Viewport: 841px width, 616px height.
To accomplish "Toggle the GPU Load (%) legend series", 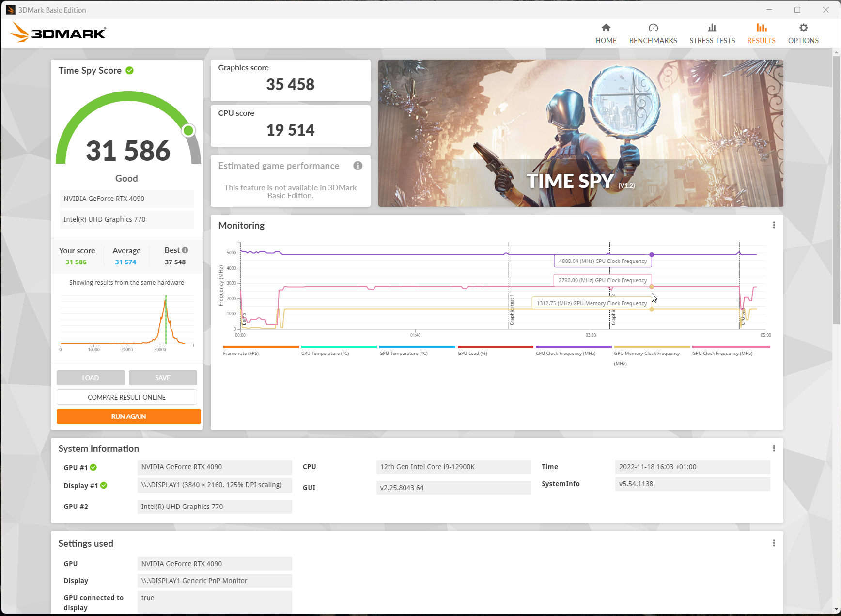I will pyautogui.click(x=495, y=351).
